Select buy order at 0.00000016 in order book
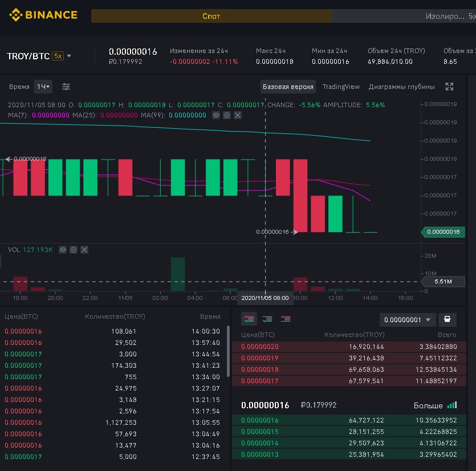This screenshot has height=471, width=476. 349,420
